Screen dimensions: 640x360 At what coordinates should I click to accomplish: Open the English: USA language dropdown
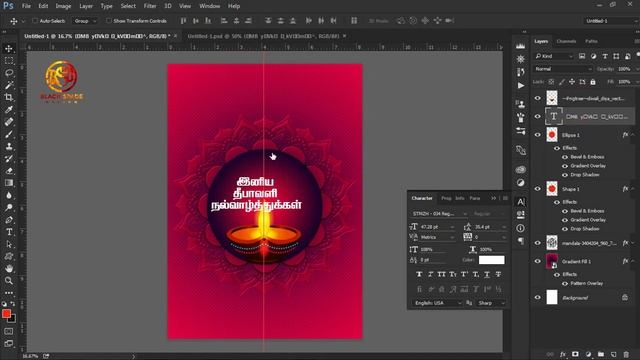(437, 303)
